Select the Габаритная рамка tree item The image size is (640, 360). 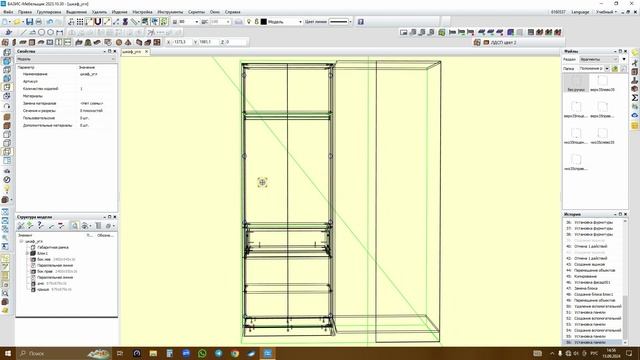tap(53, 247)
